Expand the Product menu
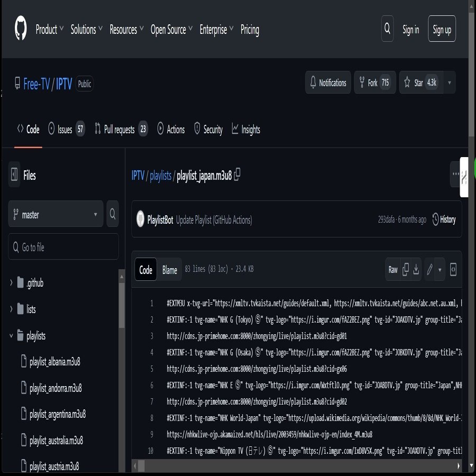This screenshot has height=476, width=476. pyautogui.click(x=50, y=30)
